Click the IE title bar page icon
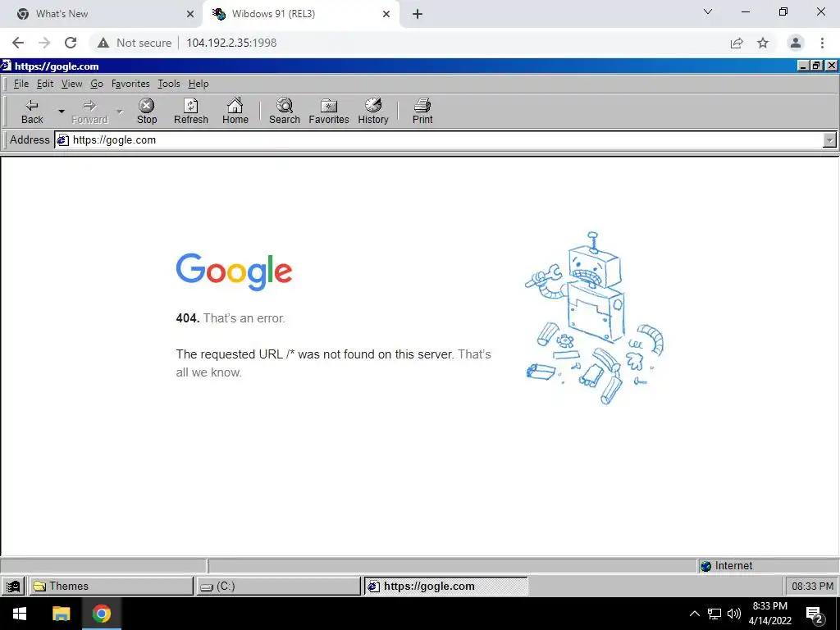Image resolution: width=840 pixels, height=630 pixels. (6, 66)
